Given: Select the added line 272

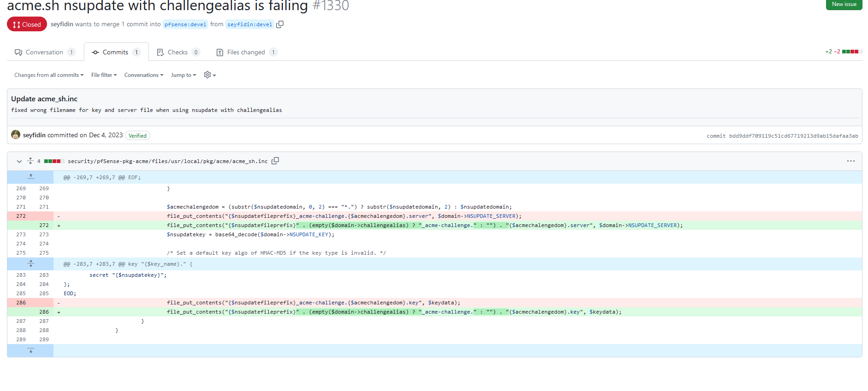Looking at the screenshot, I should [434, 225].
